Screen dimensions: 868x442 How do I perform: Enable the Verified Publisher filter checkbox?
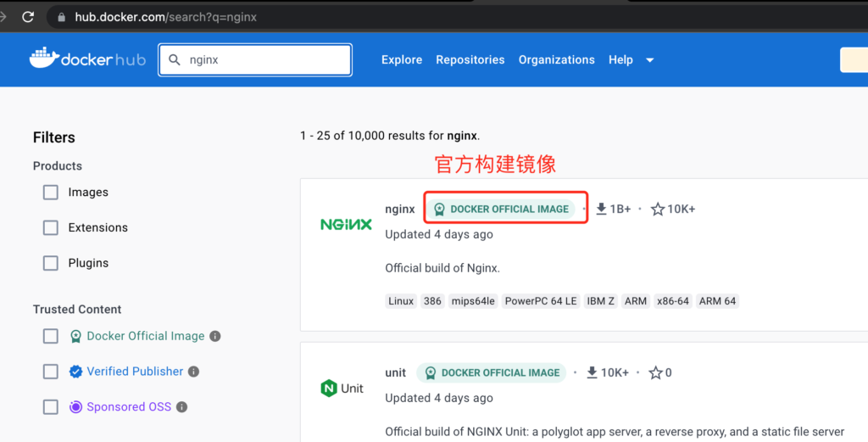50,372
